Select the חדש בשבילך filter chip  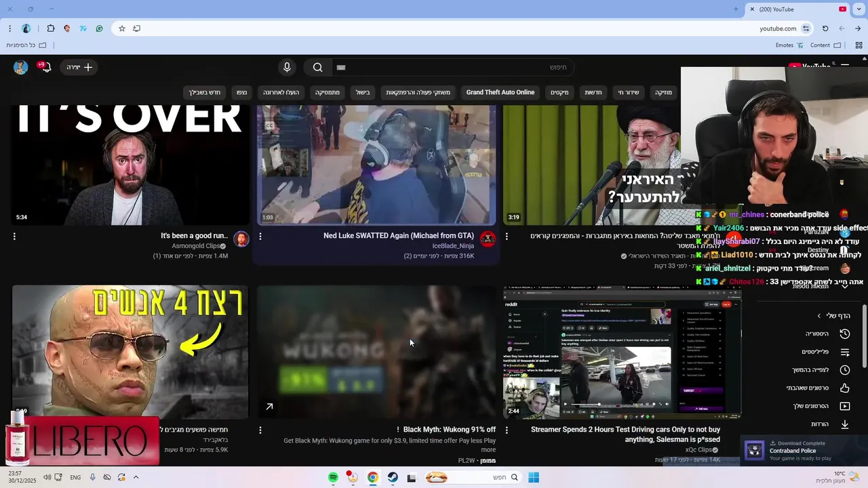point(204,92)
